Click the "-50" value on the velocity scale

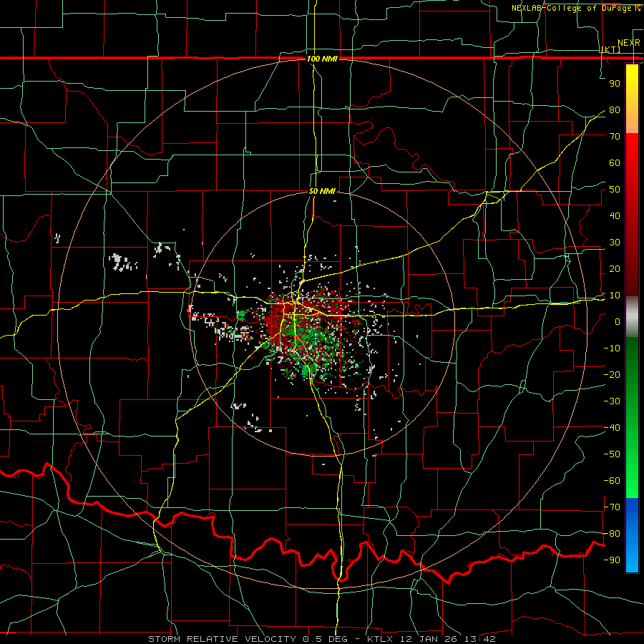(x=612, y=454)
